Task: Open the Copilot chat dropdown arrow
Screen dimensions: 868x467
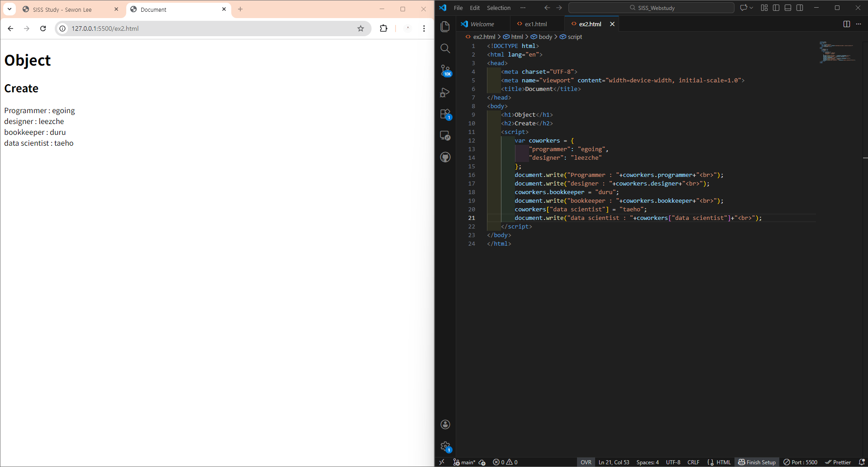Action: tap(752, 8)
